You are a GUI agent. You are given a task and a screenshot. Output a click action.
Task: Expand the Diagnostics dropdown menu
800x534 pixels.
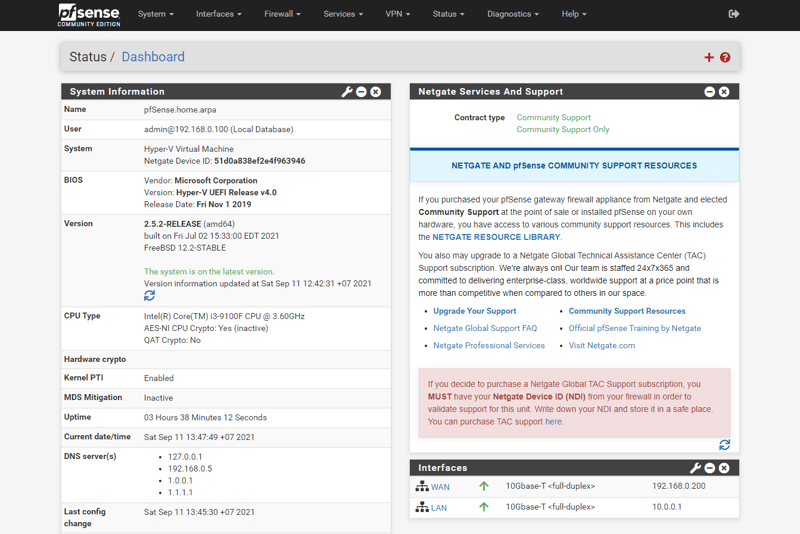pos(512,14)
